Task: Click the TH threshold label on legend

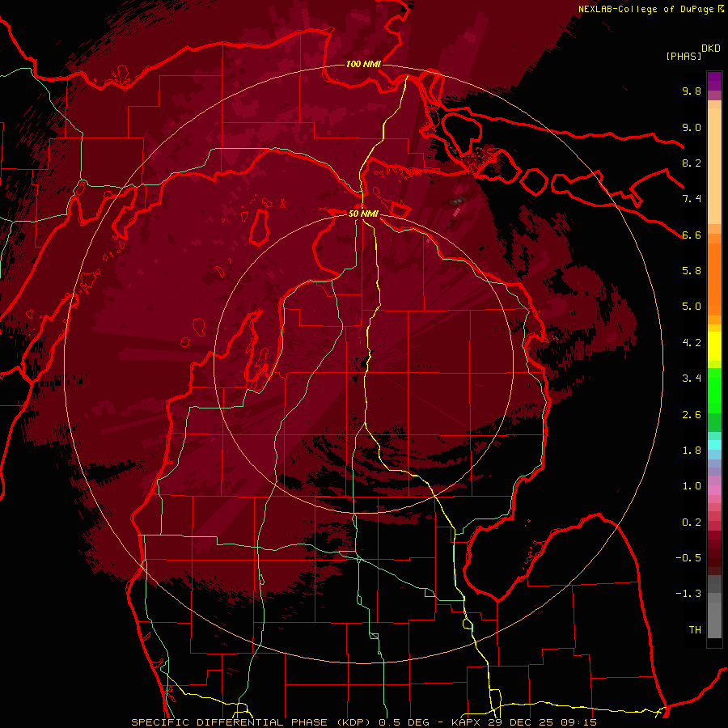Action: point(695,630)
